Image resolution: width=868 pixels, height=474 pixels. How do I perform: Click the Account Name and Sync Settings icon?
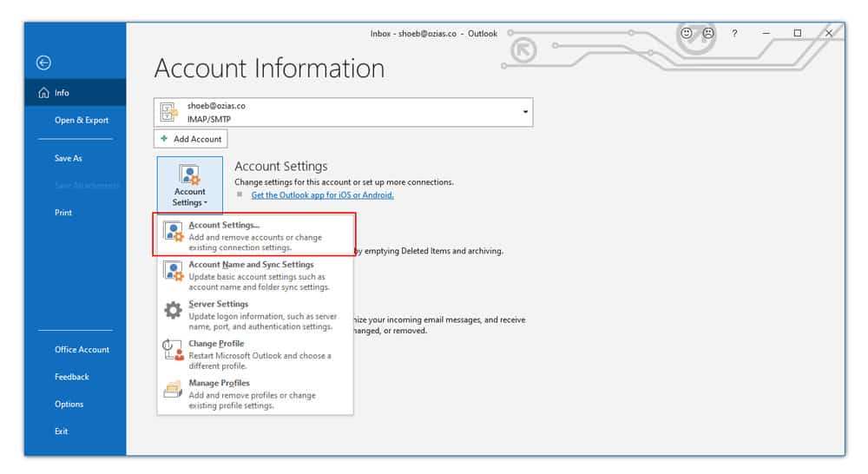tap(174, 271)
